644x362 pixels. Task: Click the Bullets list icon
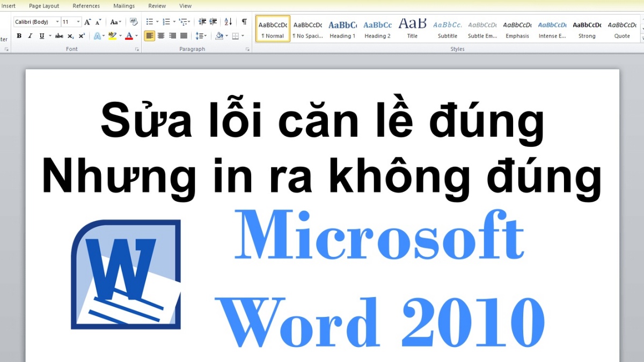(149, 22)
